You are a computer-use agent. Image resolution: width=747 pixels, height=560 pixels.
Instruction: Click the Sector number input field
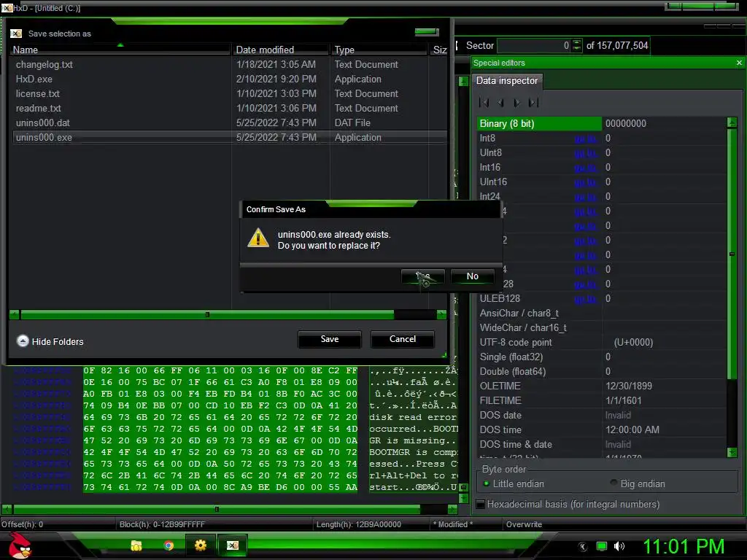[x=533, y=45]
